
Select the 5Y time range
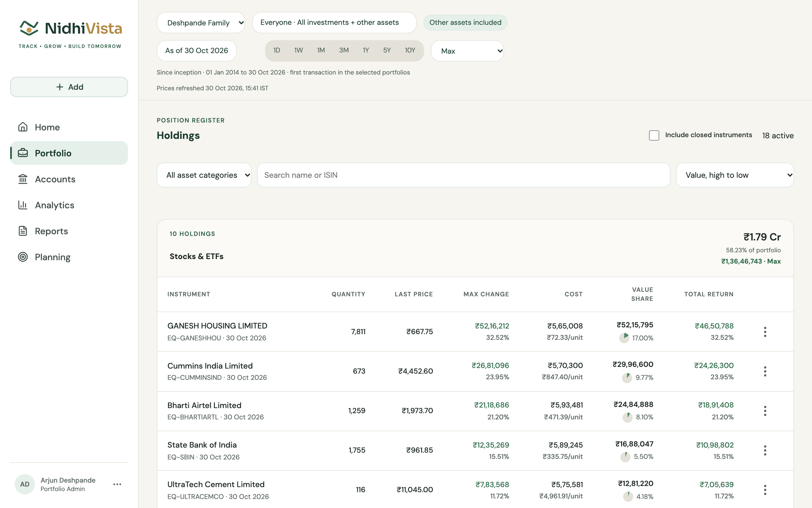click(387, 51)
